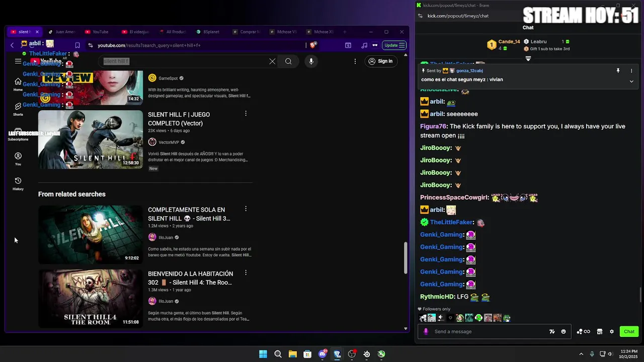This screenshot has height=362, width=644.
Task: Open File Explorer from the taskbar
Action: coord(292,354)
